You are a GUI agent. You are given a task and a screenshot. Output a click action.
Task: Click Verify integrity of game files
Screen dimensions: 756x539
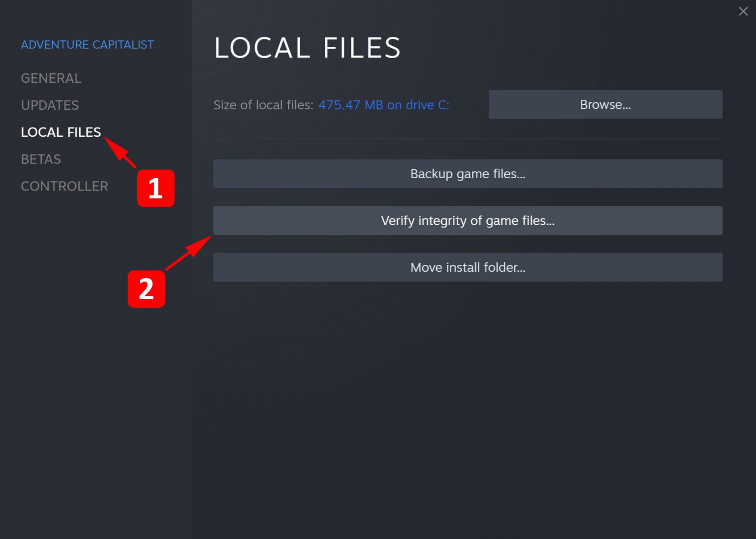pyautogui.click(x=467, y=221)
